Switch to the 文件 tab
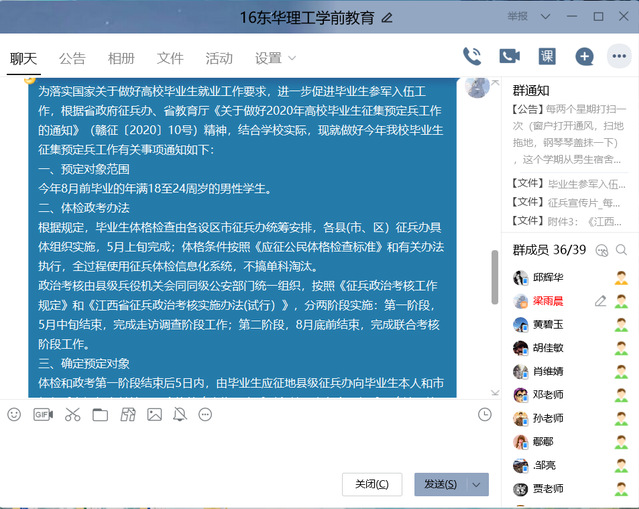The height and width of the screenshot is (509, 639). 170,58
